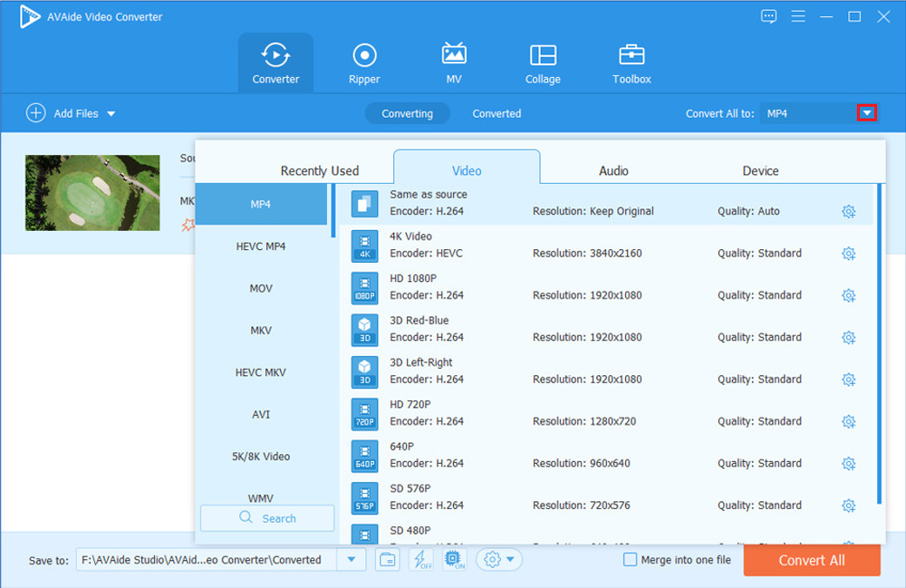Image resolution: width=906 pixels, height=588 pixels.
Task: Click the Resolution: 1280x720 text
Action: (584, 421)
